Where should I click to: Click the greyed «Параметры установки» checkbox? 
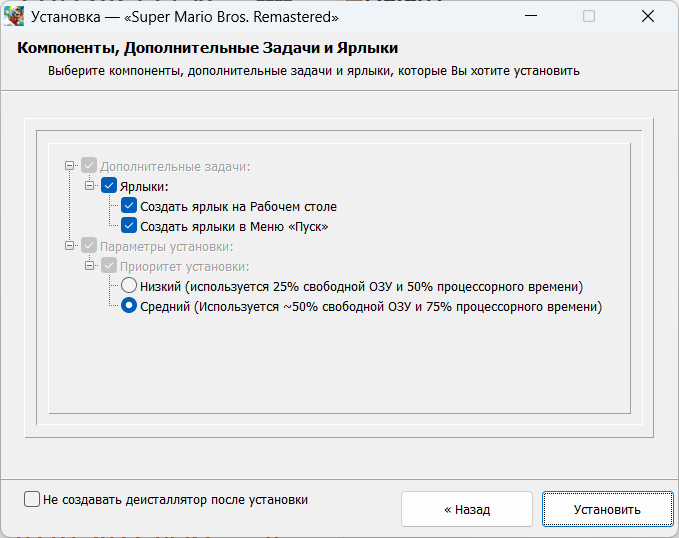[89, 246]
